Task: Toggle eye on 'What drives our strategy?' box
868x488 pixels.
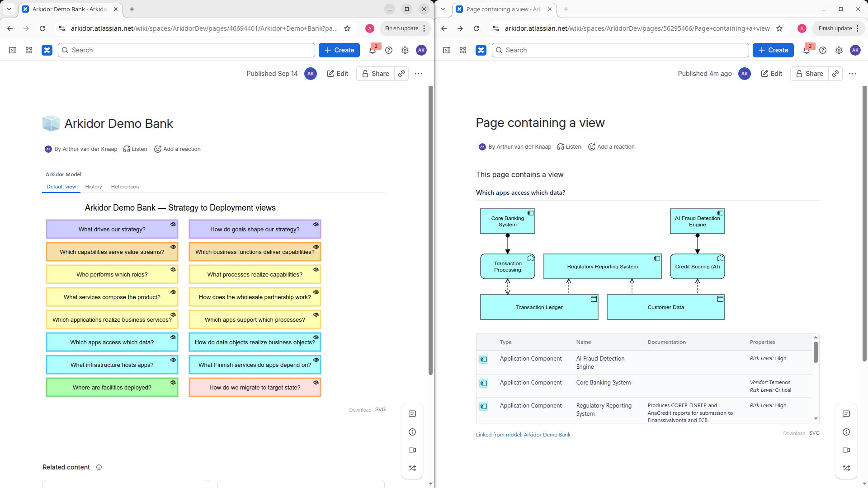Action: (x=173, y=225)
